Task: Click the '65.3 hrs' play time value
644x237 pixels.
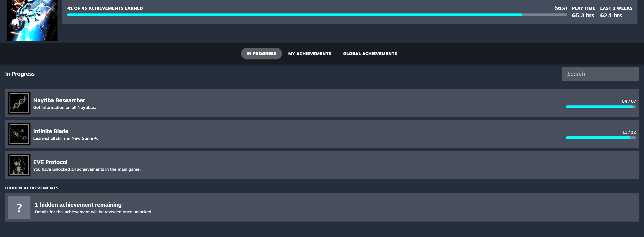Action: coord(583,15)
